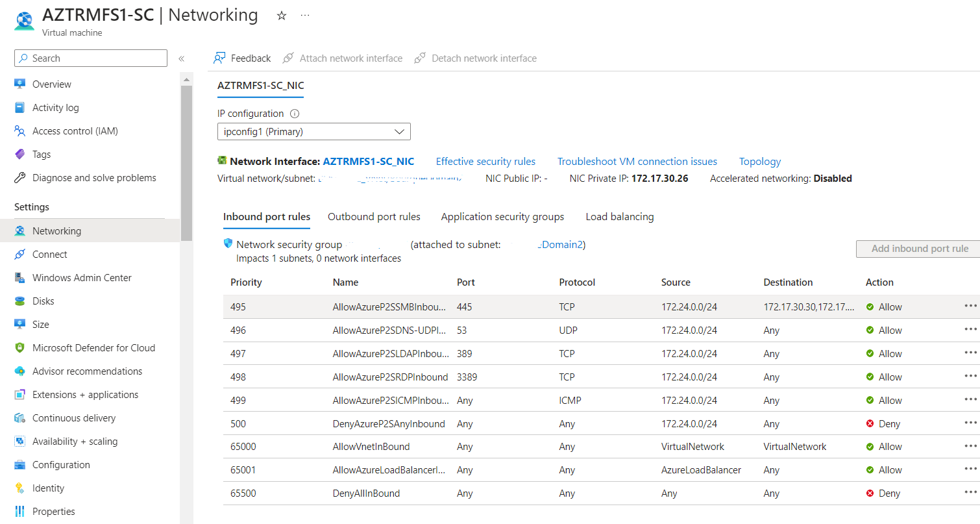The height and width of the screenshot is (524, 980).
Task: Click the AzureLoadBalancer source cell
Action: coord(701,470)
